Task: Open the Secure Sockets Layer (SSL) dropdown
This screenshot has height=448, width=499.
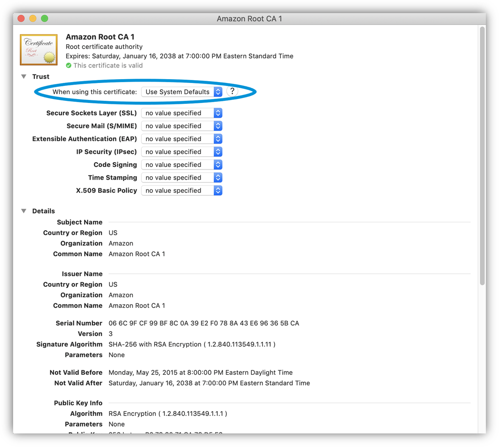Action: point(182,113)
